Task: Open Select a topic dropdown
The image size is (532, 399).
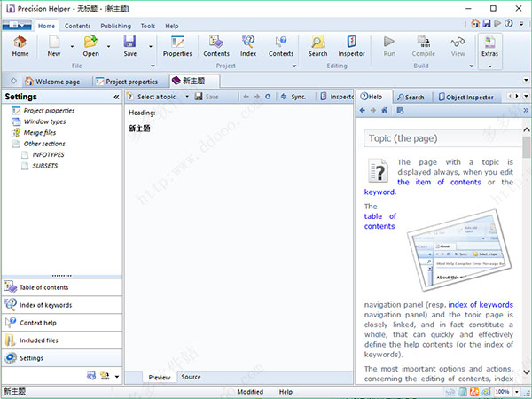Action: coord(187,97)
